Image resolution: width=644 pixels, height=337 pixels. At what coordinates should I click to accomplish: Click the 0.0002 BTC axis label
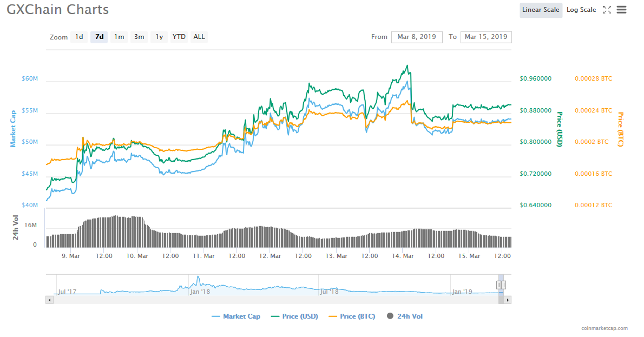pyautogui.click(x=592, y=142)
